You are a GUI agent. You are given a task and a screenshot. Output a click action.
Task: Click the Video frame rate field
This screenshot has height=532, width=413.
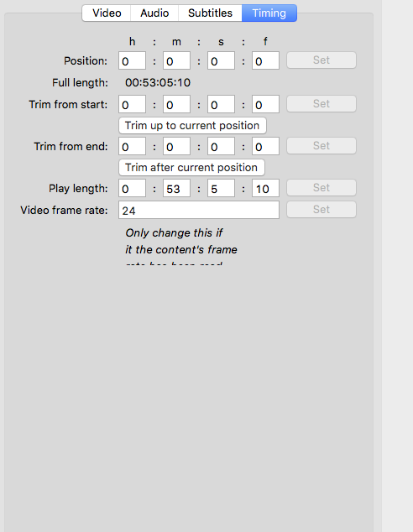[199, 210]
